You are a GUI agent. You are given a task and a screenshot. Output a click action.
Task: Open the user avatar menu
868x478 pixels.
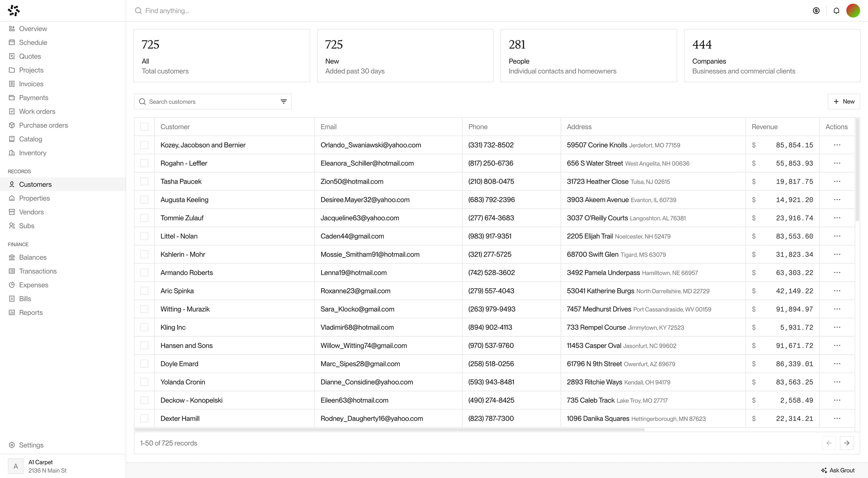[x=853, y=11]
